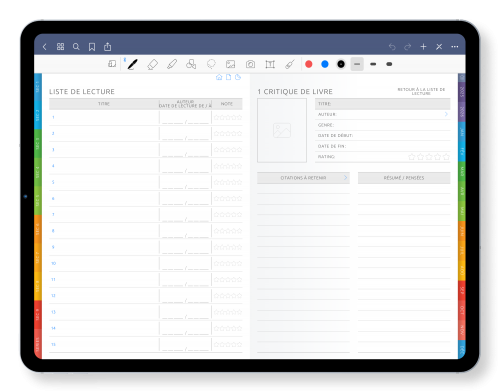Tap the Titre field in critique
This screenshot has height=392, width=500.
pos(383,104)
